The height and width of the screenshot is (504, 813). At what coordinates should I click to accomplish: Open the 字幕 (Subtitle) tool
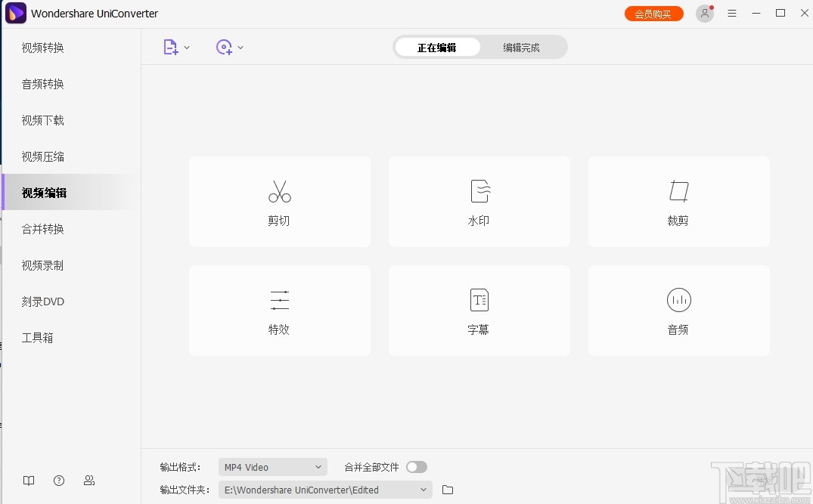pyautogui.click(x=479, y=311)
